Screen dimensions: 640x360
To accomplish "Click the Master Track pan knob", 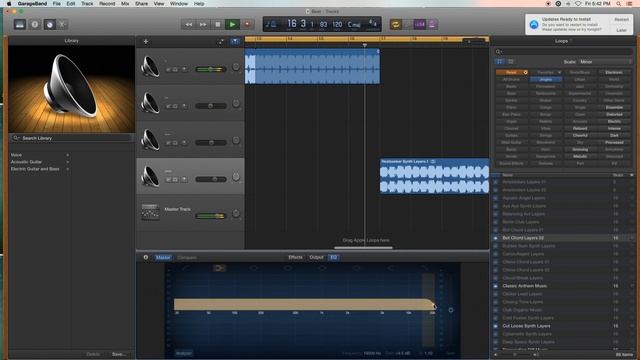I will (x=236, y=213).
